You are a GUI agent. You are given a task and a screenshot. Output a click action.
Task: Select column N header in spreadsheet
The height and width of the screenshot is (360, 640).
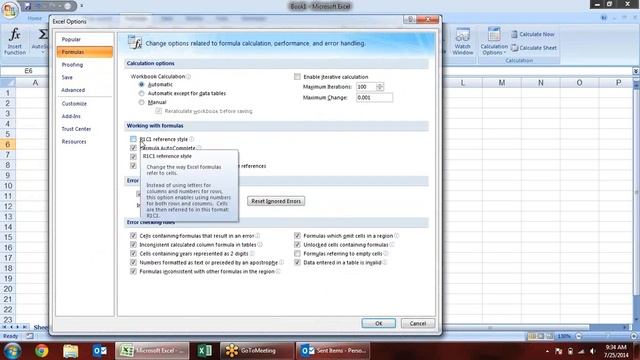(x=540, y=83)
